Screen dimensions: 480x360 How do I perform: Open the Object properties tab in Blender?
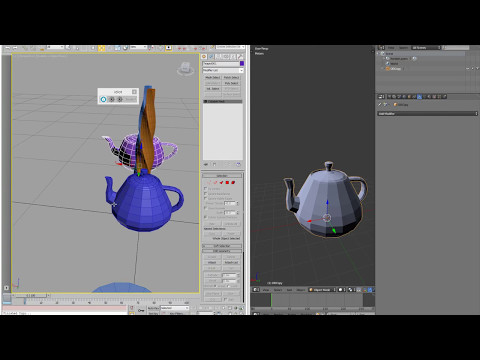(x=409, y=97)
